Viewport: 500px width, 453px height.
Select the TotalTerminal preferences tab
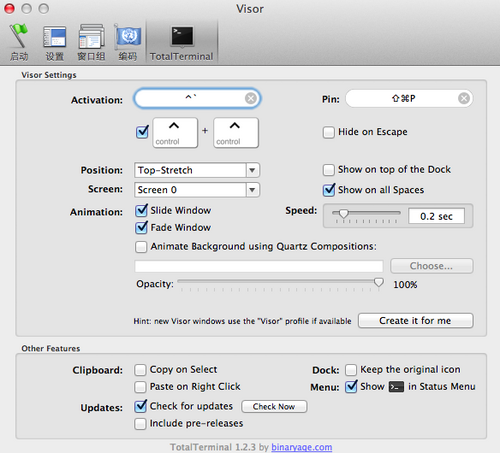coord(181,42)
